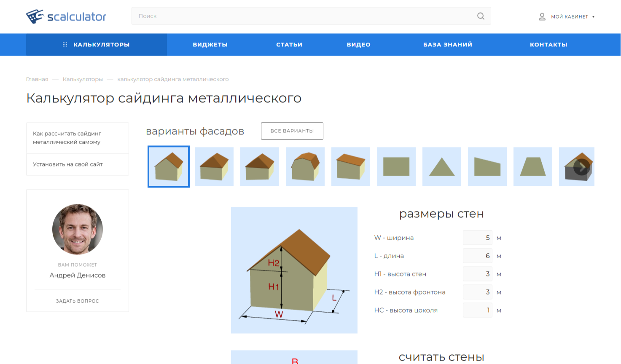Image resolution: width=621 pixels, height=364 pixels.
Task: Switch to the Виджеты menu item
Action: click(210, 44)
